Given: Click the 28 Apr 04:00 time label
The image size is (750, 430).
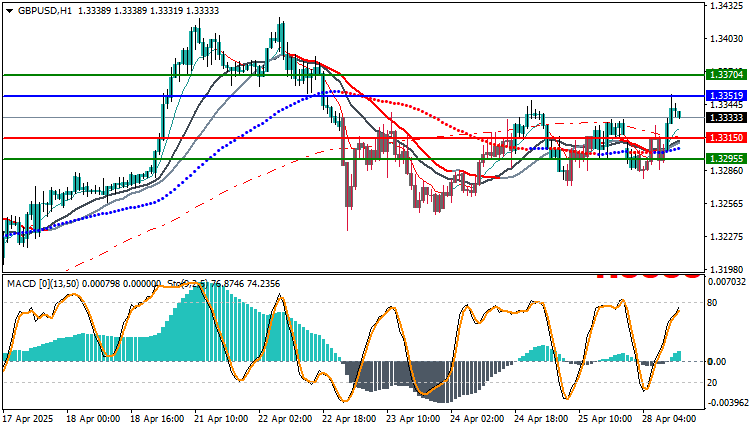Looking at the screenshot, I should click(x=669, y=419).
